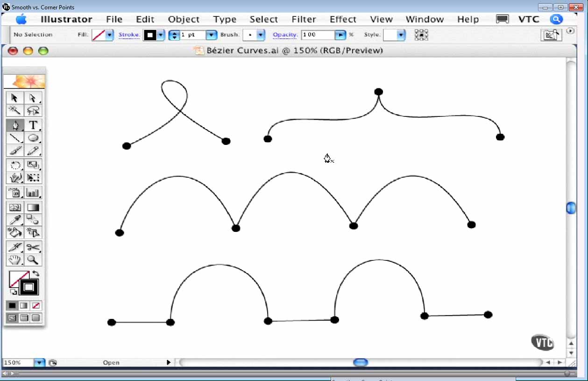Open the Opacity slider arrow
The height and width of the screenshot is (381, 588).
pyautogui.click(x=341, y=35)
